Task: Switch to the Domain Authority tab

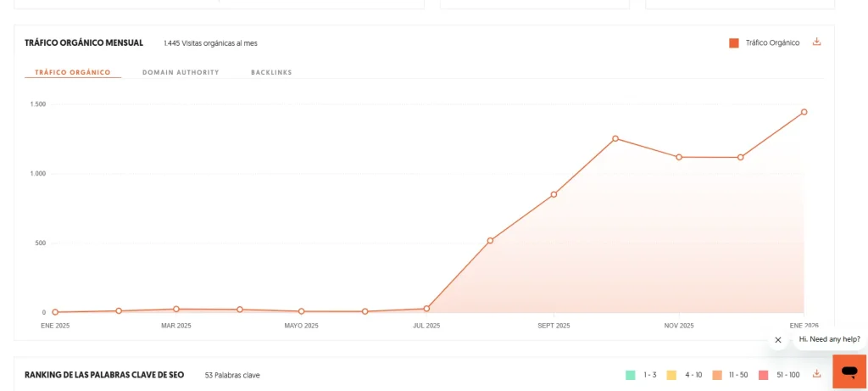Action: (x=181, y=72)
